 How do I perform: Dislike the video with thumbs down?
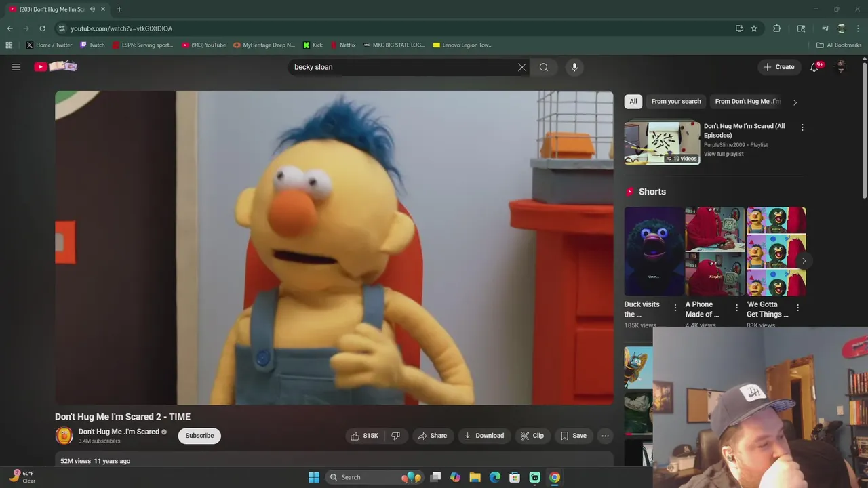pos(395,436)
